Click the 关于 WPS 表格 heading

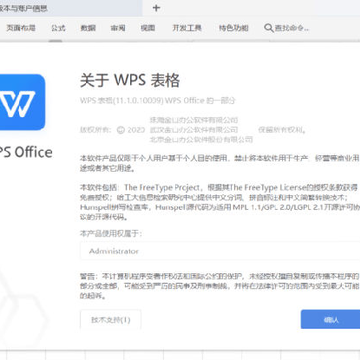[130, 80]
